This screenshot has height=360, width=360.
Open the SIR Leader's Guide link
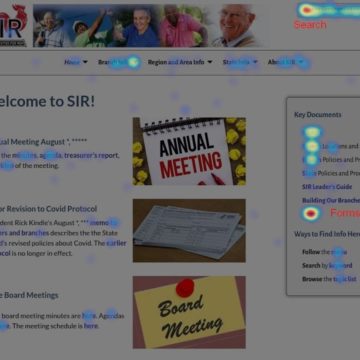coord(327,187)
